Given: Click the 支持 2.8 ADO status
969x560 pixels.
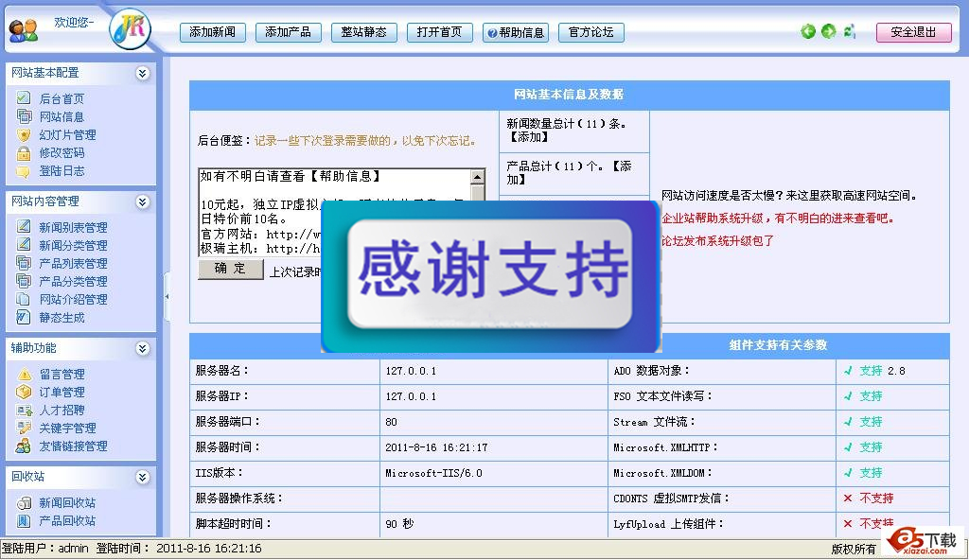Looking at the screenshot, I should [x=875, y=371].
